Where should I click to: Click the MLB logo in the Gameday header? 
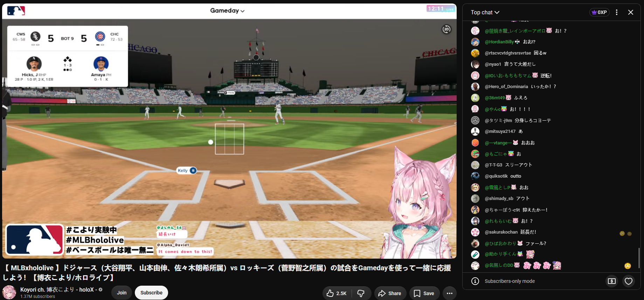pos(16,11)
